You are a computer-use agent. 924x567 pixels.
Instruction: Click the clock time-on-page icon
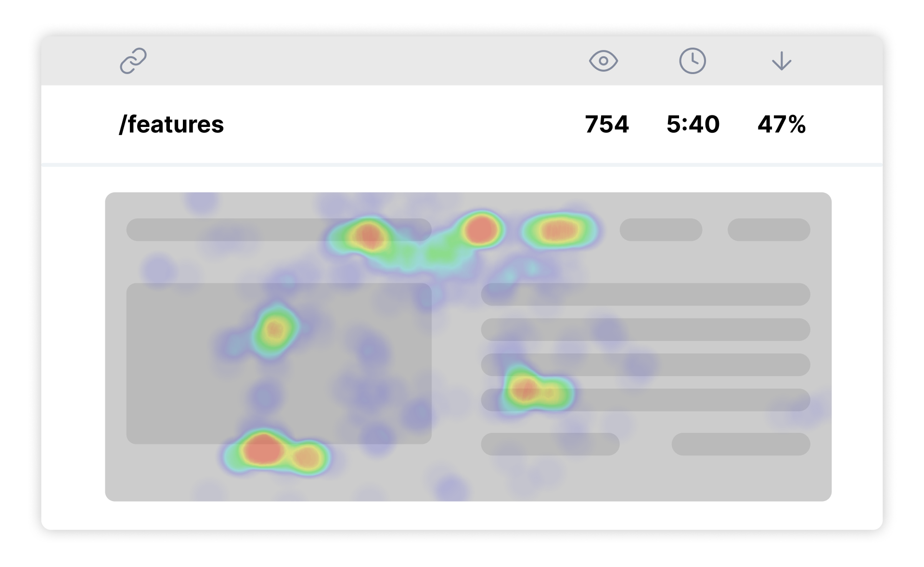pyautogui.click(x=693, y=61)
